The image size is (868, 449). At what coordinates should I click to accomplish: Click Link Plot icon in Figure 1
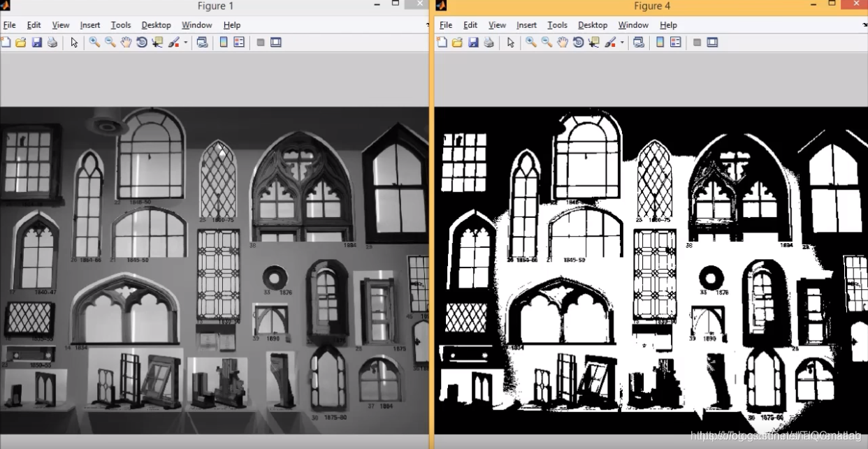(x=202, y=43)
